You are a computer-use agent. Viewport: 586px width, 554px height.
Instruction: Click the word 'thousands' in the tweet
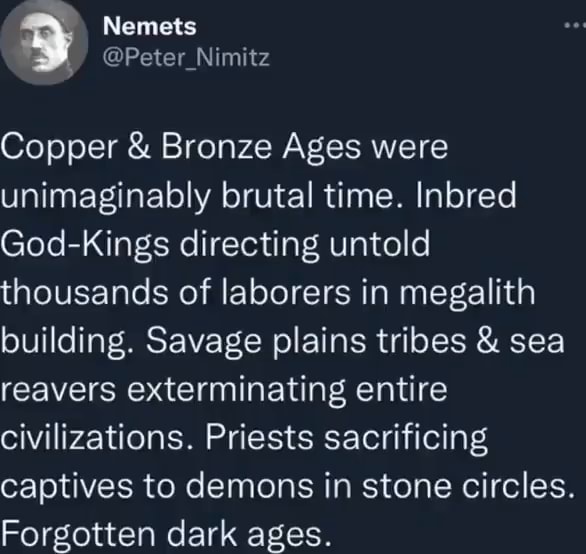[x=84, y=292]
